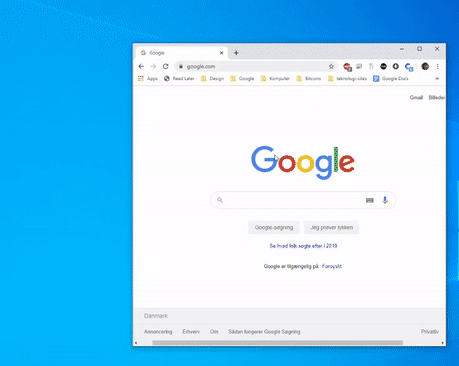Open the Chrome profile avatar
The width and height of the screenshot is (459, 366).
tap(425, 66)
